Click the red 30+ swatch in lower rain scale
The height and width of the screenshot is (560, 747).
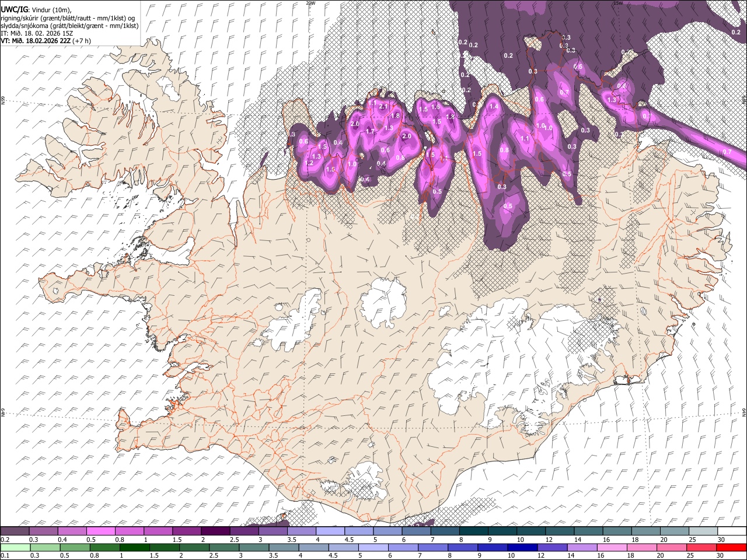731,547
